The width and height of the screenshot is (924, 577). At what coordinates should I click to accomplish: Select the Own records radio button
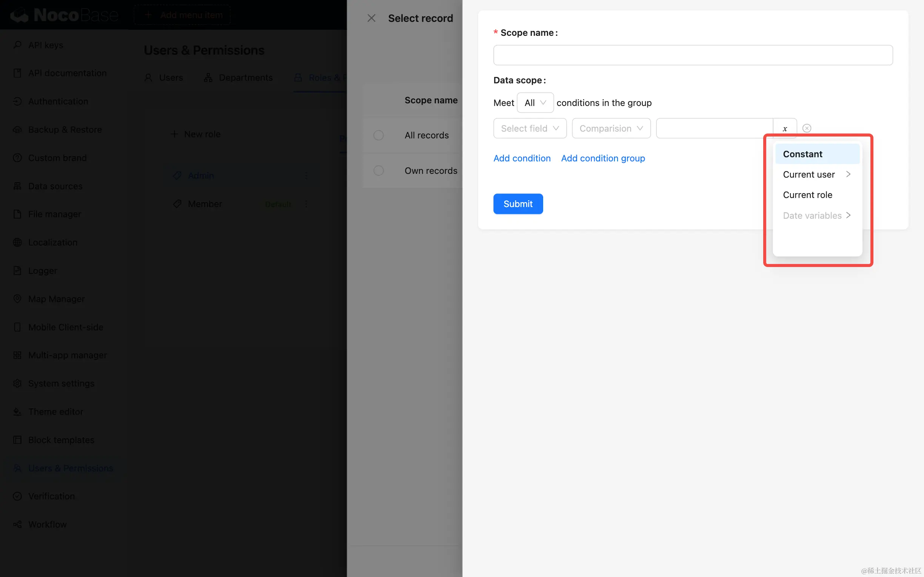click(378, 170)
